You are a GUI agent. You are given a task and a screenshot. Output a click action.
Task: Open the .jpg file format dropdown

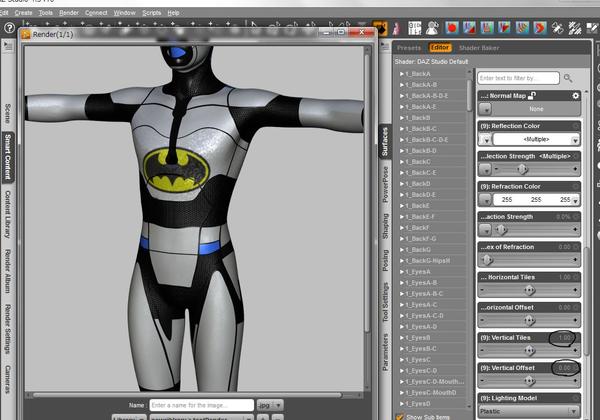point(270,405)
